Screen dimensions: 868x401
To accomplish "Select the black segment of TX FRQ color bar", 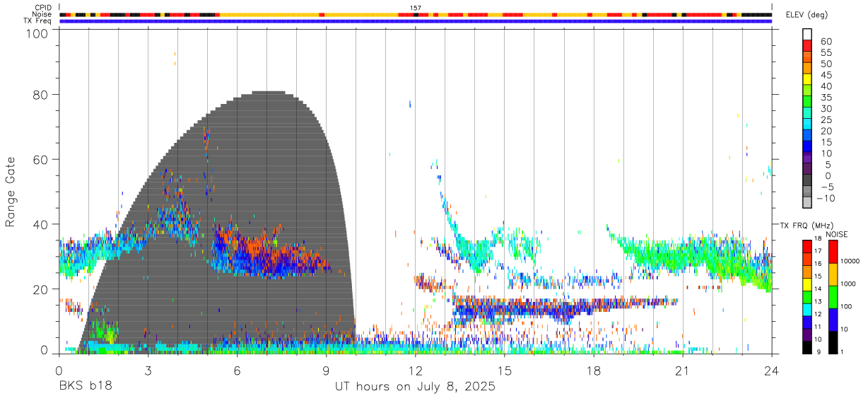I will point(807,347).
